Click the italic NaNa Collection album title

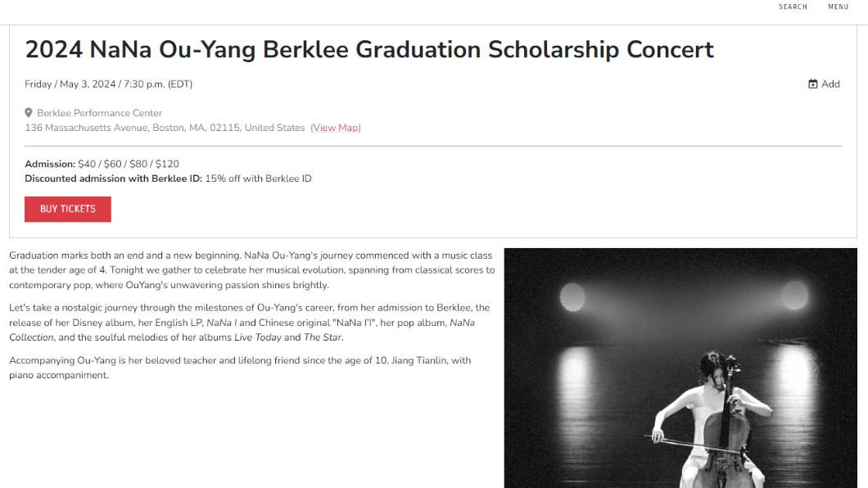coord(242,330)
